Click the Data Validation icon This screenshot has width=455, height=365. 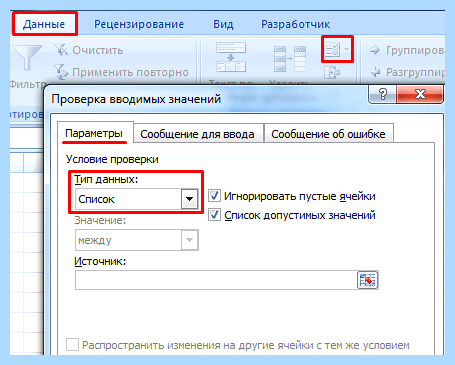(332, 50)
